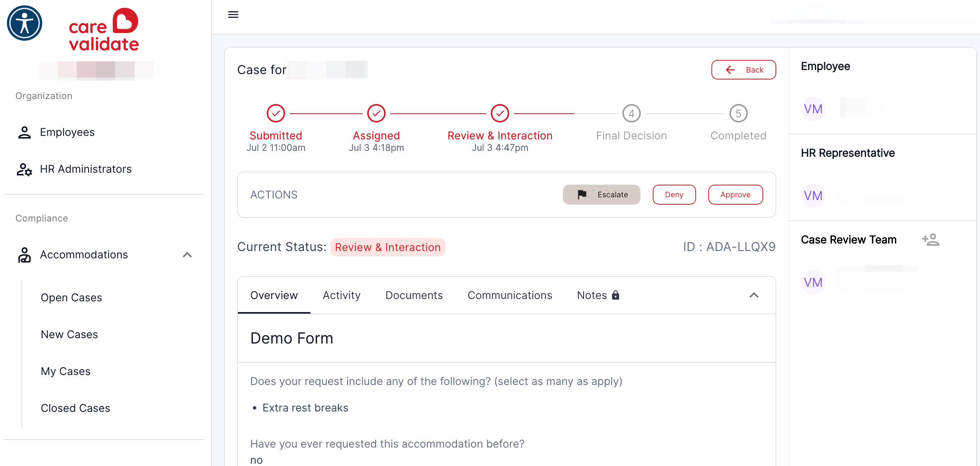Click the Submitted step checkmark
Viewport: 980px width, 466px height.
tap(276, 113)
